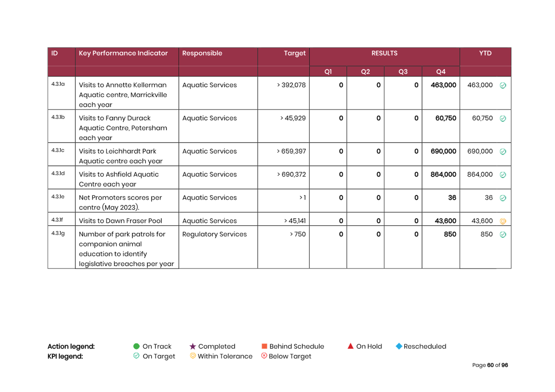
Task: Click the Within Tolerance legend icon
Action: [192, 356]
